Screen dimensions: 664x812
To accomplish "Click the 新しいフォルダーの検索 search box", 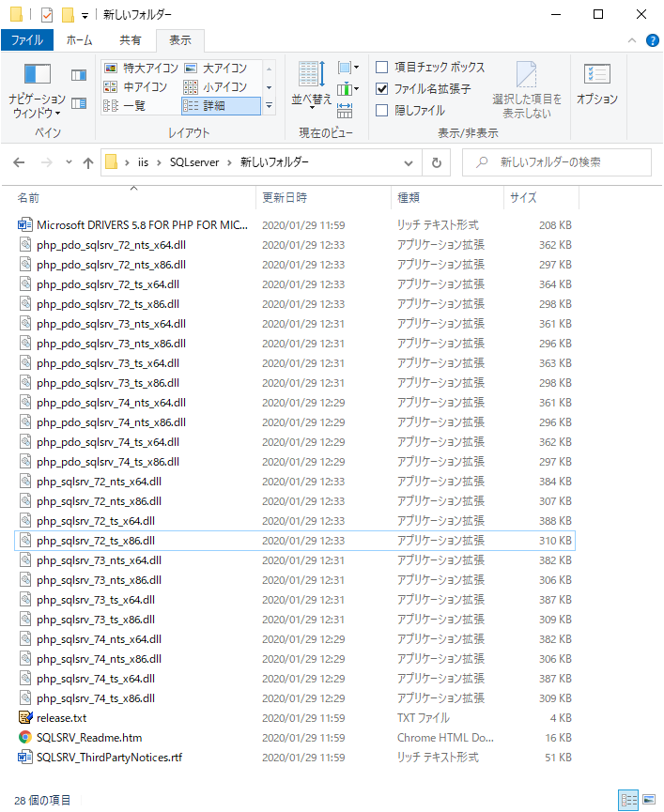I will coord(557,162).
